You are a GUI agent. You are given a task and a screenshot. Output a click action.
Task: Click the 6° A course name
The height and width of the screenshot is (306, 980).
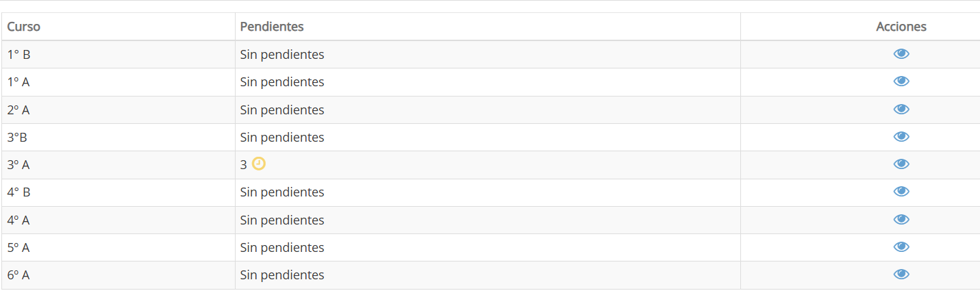coord(18,275)
